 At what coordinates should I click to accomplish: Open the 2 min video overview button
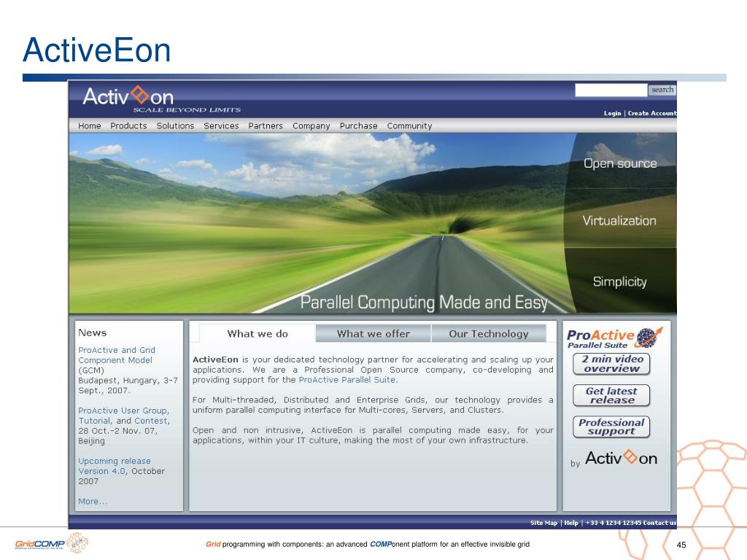612,364
